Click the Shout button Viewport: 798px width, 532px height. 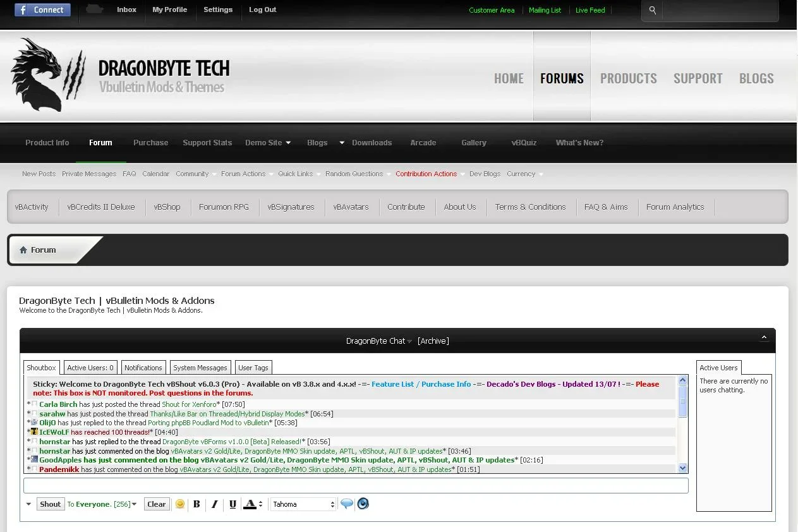[51, 504]
